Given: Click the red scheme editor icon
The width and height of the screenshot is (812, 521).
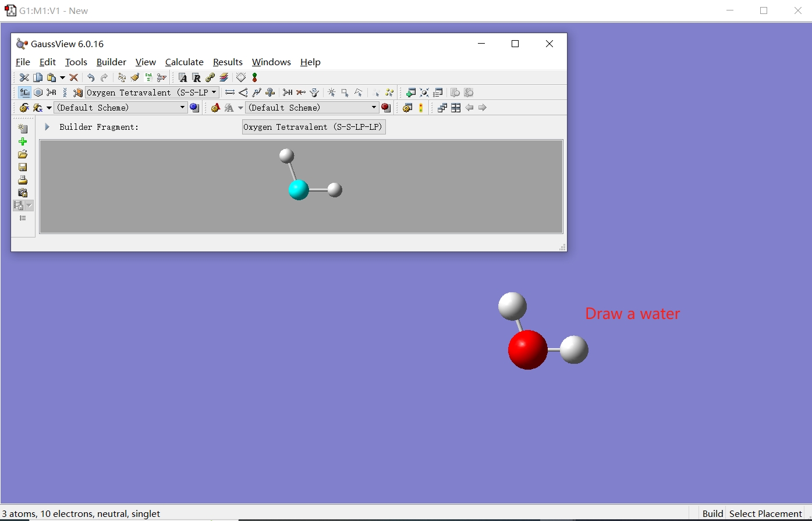Looking at the screenshot, I should pos(386,108).
